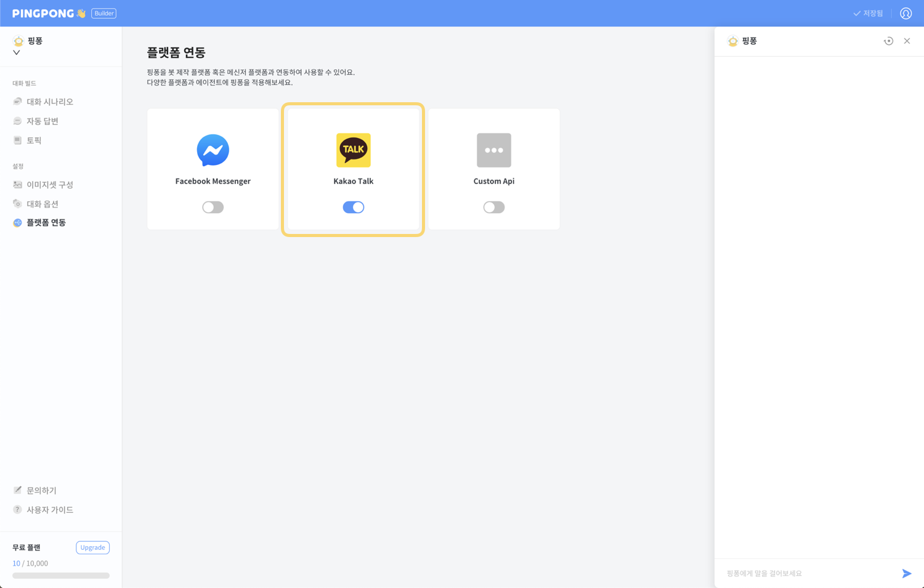Screen dimensions: 924x588
Task: Click the Facebook Messenger logo icon
Action: click(x=213, y=150)
